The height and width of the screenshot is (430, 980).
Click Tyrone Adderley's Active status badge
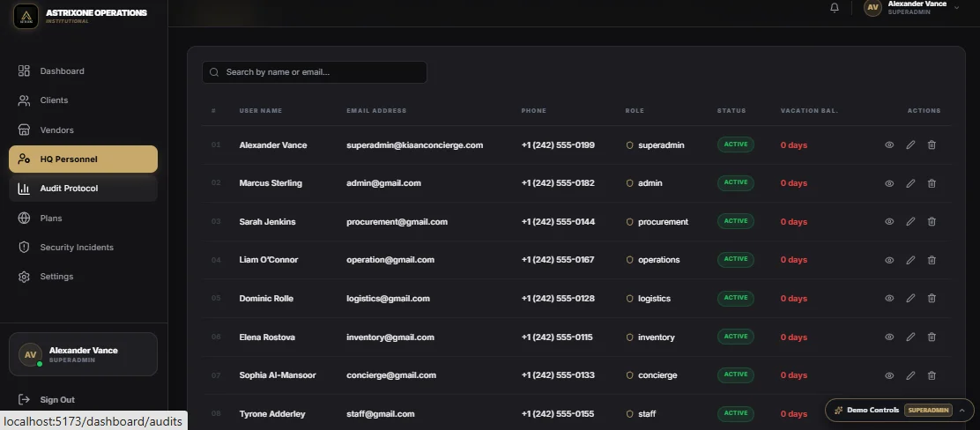(x=736, y=413)
